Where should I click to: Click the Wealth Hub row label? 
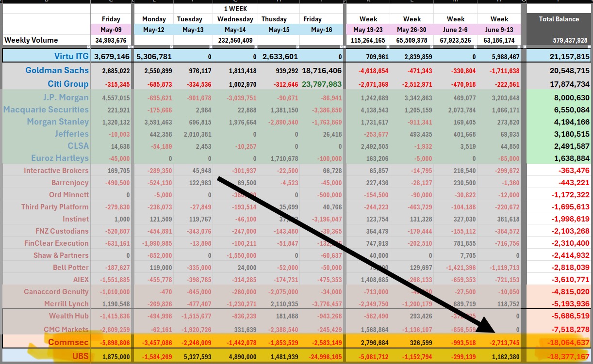(x=69, y=316)
